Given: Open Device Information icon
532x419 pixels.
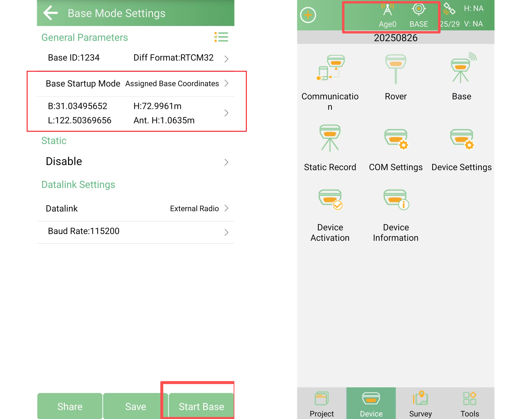Looking at the screenshot, I should pyautogui.click(x=397, y=200).
